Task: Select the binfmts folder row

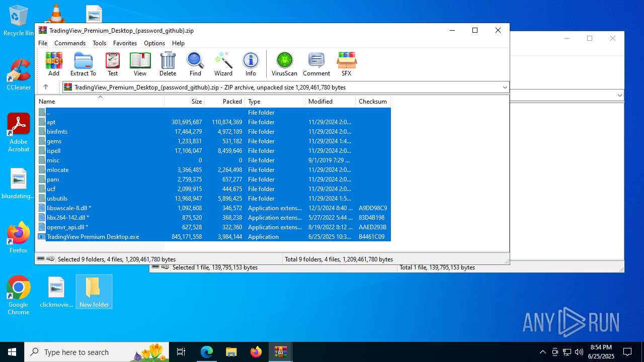Action: pyautogui.click(x=214, y=132)
